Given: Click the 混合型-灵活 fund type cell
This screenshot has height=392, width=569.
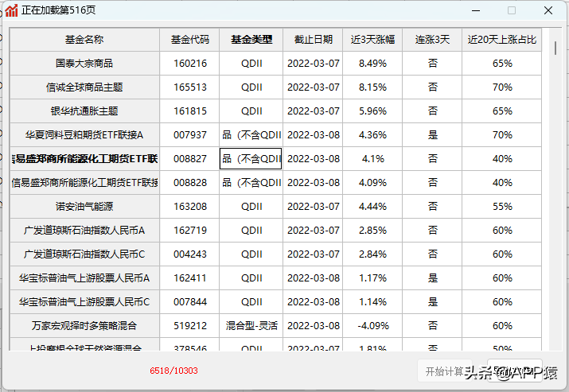Looking at the screenshot, I should (x=251, y=326).
